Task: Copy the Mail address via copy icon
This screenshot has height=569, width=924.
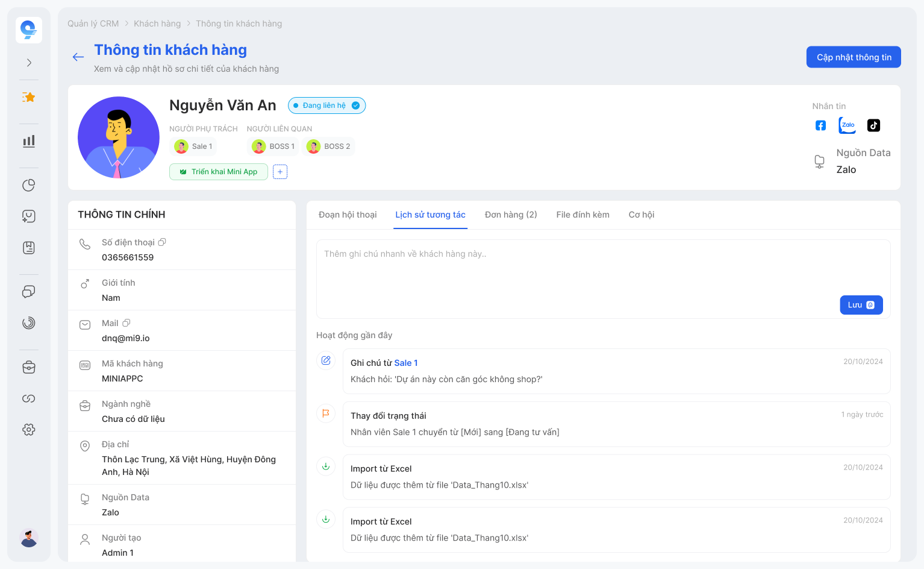Action: click(x=126, y=323)
